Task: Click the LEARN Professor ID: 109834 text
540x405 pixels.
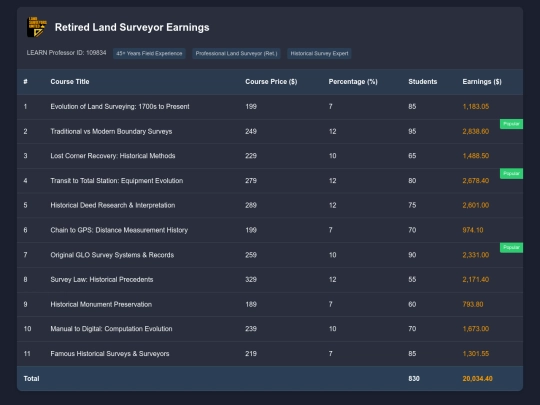Action: click(66, 53)
